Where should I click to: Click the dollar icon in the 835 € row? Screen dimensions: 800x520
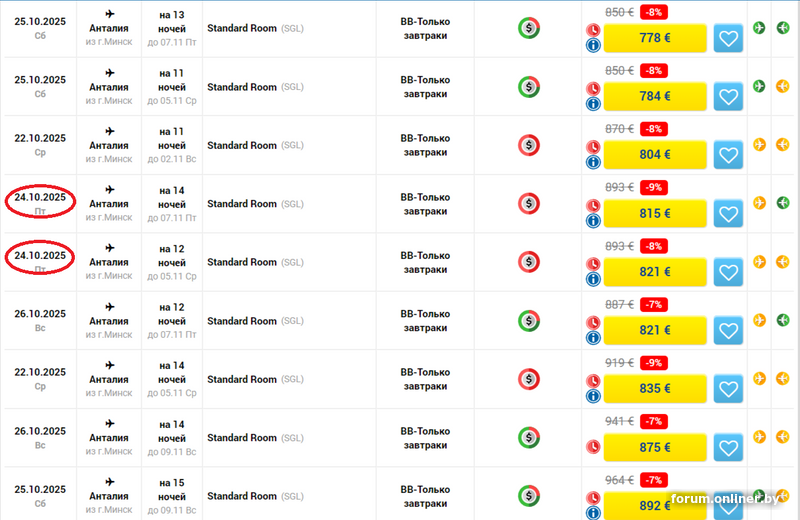coord(529,380)
